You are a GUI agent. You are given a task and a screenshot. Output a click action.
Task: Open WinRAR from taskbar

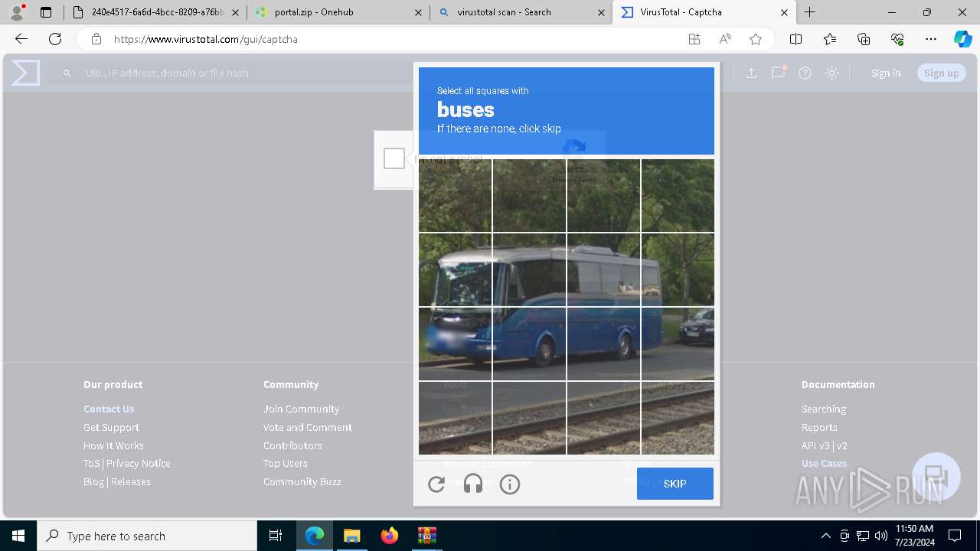pos(426,536)
